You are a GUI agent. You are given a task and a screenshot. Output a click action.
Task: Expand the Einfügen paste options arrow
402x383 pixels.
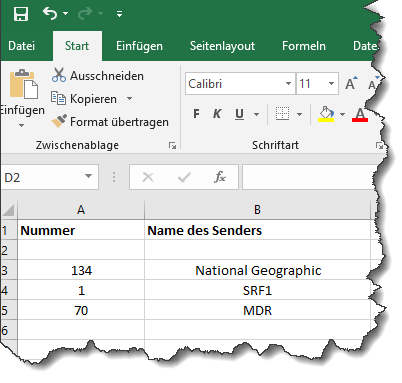[x=22, y=125]
